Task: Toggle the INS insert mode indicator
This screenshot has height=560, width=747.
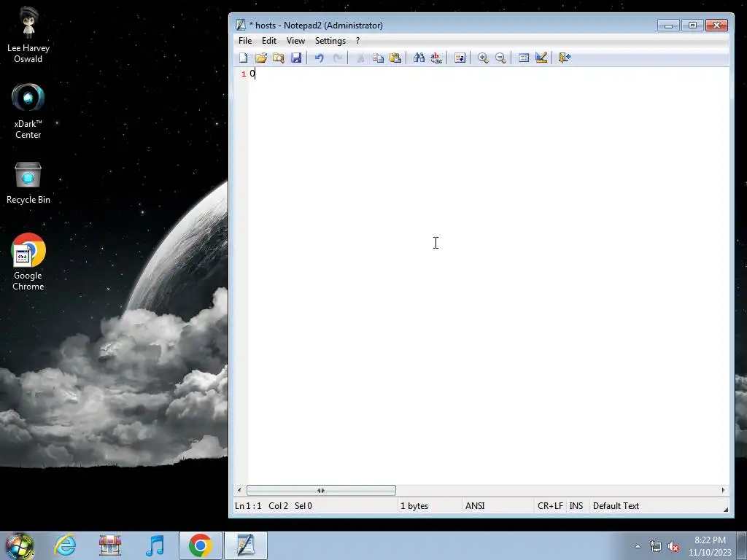Action: (x=576, y=506)
